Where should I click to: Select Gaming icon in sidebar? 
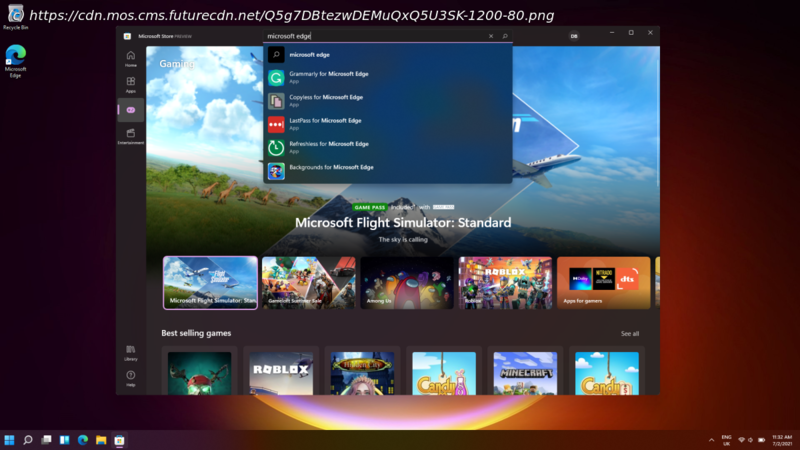point(131,110)
